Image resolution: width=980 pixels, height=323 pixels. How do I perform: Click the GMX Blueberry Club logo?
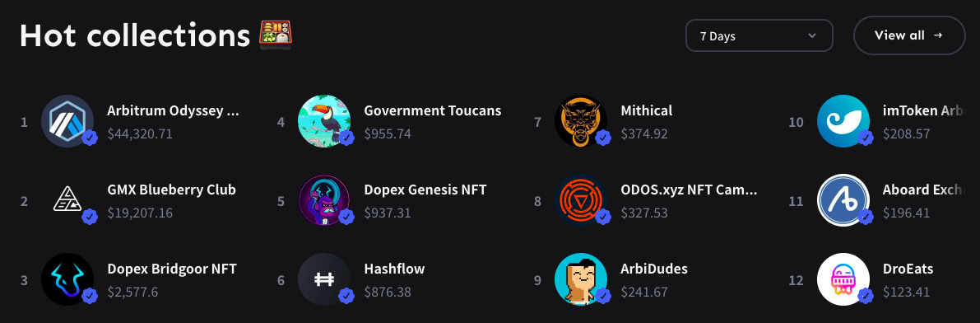tap(67, 200)
